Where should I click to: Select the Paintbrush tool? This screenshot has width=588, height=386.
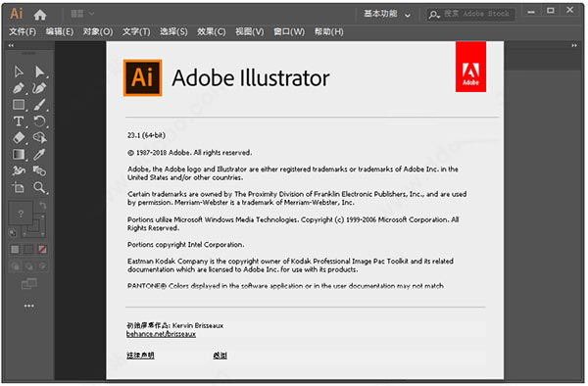39,105
